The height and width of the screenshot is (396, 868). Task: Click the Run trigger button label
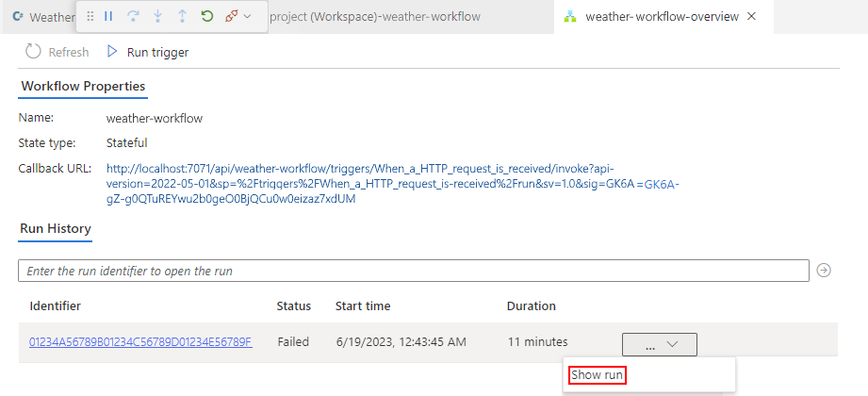point(157,52)
